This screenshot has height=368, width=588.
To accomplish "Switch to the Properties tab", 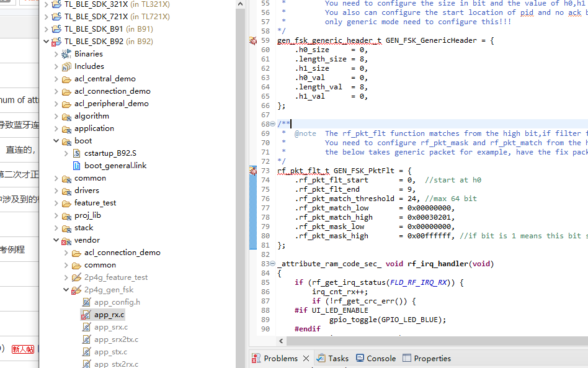I will (x=432, y=358).
